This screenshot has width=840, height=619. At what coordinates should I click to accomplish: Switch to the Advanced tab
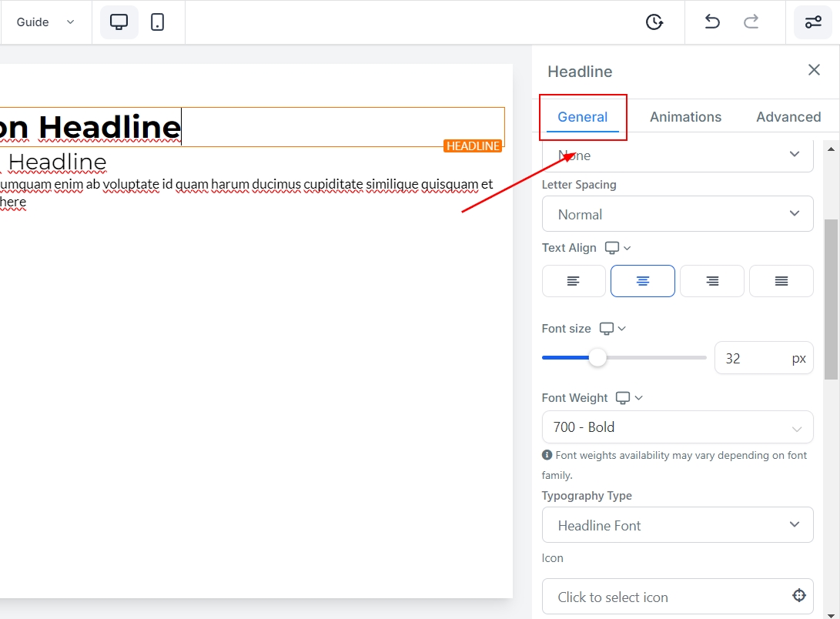[788, 117]
